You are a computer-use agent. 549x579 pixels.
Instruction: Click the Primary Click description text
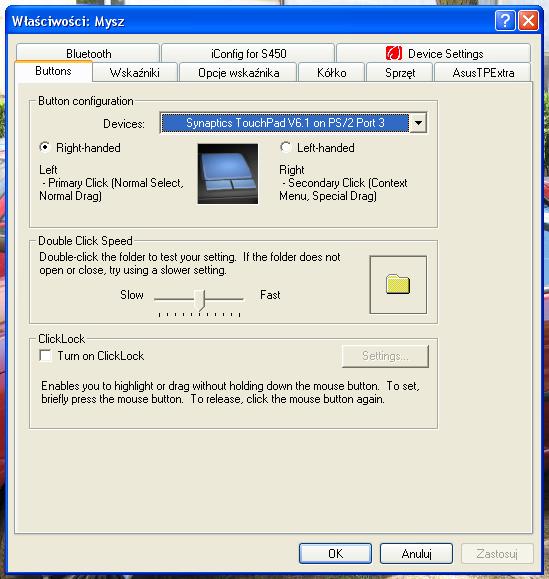(111, 189)
